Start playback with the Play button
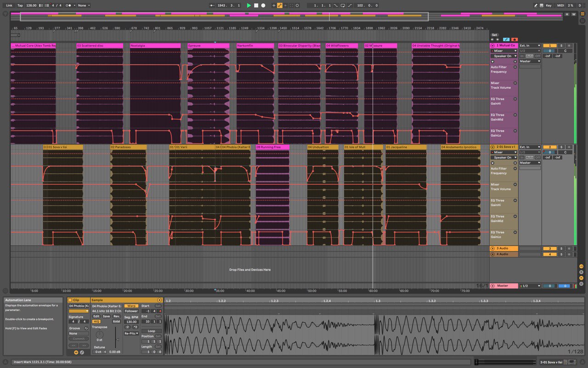Image resolution: width=588 pixels, height=368 pixels. 249,6
